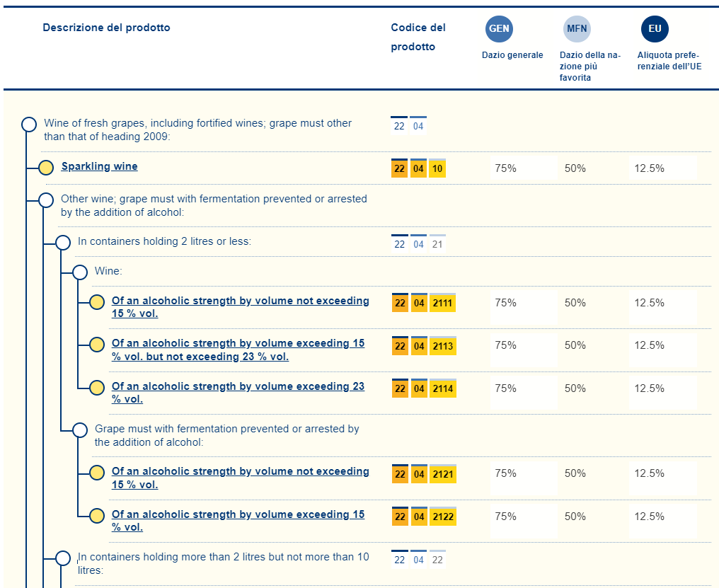Open 'exceeding 15 % but not exceeding 23 %' link
This screenshot has width=719, height=588.
[238, 350]
